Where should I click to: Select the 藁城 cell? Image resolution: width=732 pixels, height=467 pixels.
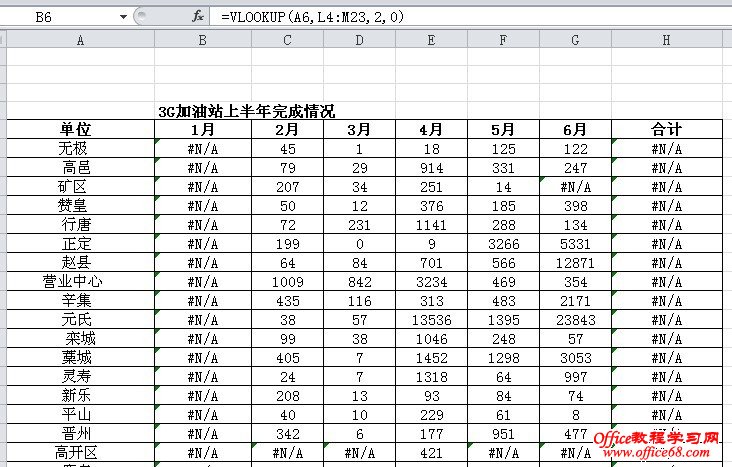[80, 358]
